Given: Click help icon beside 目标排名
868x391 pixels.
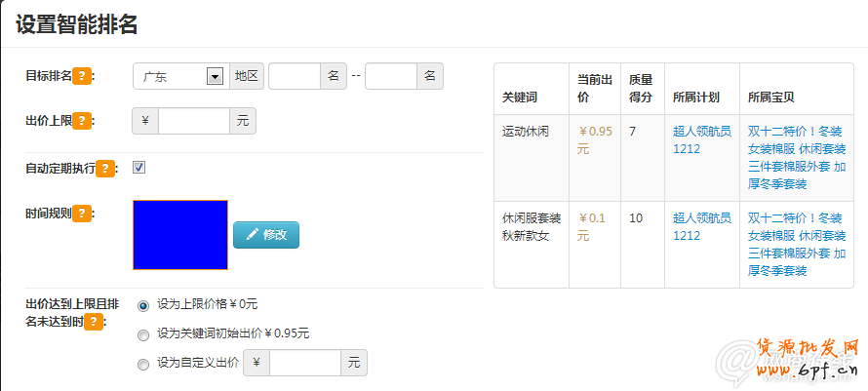Looking at the screenshot, I should coord(83,76).
